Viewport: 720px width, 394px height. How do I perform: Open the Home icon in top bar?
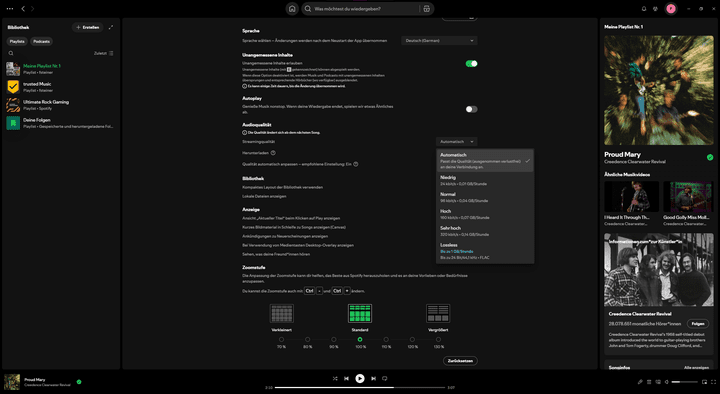292,9
